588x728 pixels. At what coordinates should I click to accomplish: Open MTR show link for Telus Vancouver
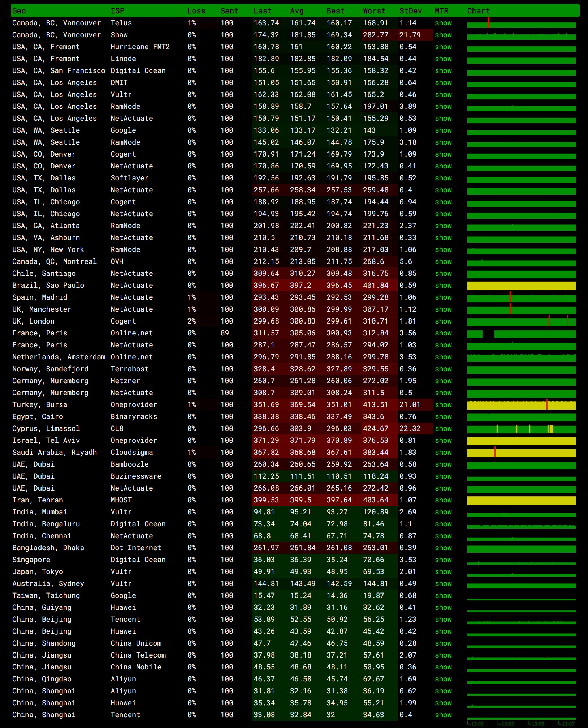(443, 23)
